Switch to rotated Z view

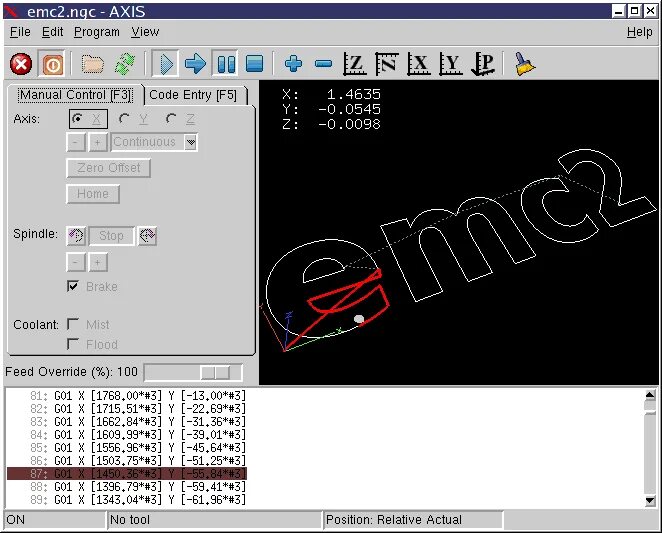point(386,64)
